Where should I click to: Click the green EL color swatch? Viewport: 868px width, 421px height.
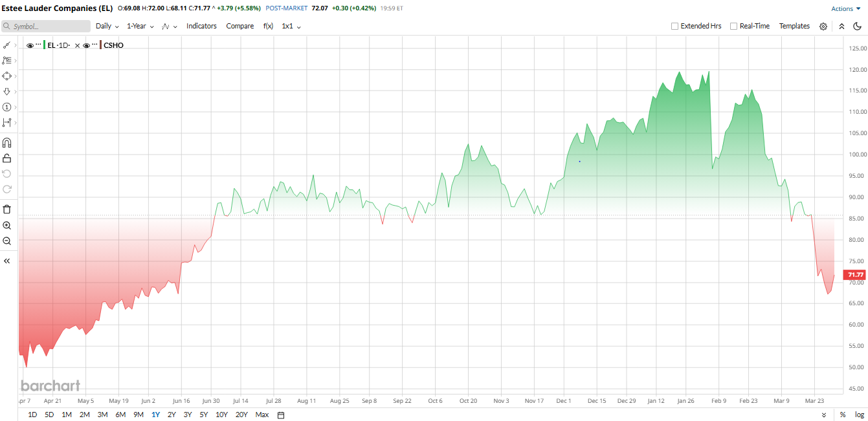[x=45, y=45]
